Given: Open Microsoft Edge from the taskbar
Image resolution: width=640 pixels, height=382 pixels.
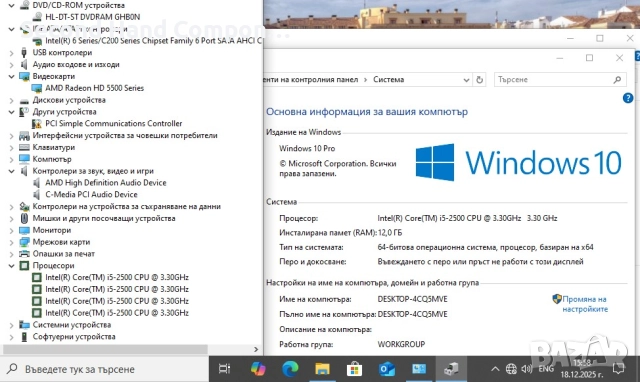Looking at the screenshot, I should tap(290, 369).
